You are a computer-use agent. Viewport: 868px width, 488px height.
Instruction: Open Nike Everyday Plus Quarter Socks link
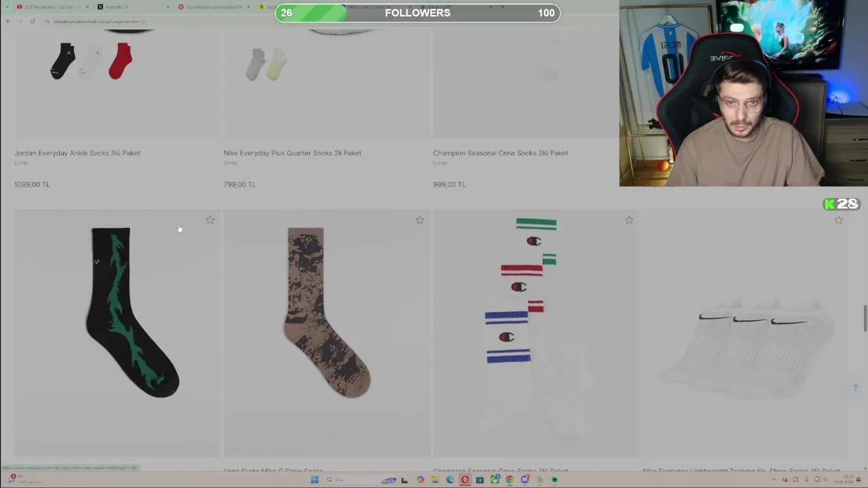[292, 153]
